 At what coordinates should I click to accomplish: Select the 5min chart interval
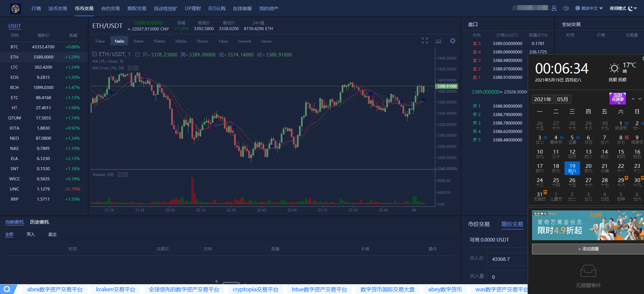point(138,41)
